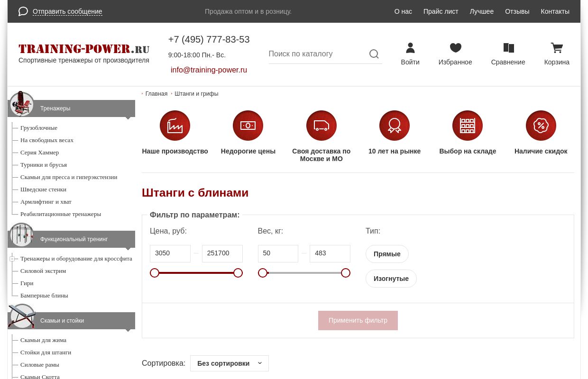Toggle the Прямые type filter

(x=387, y=254)
